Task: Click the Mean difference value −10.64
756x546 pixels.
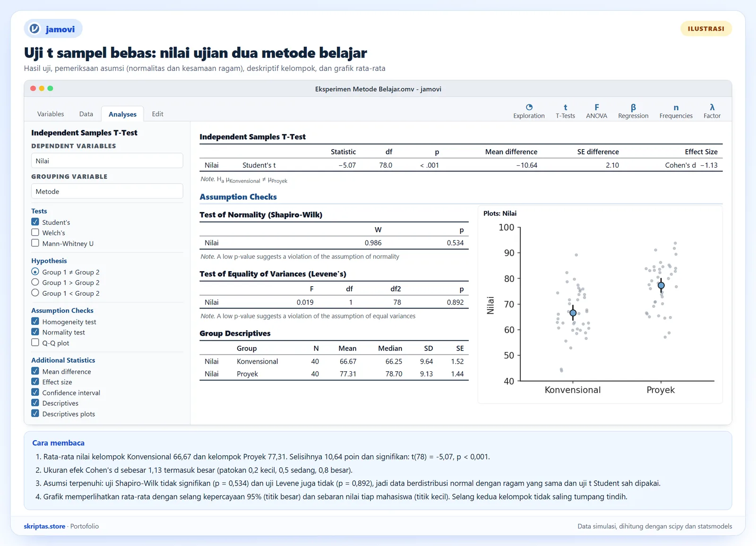Action: coord(526,165)
